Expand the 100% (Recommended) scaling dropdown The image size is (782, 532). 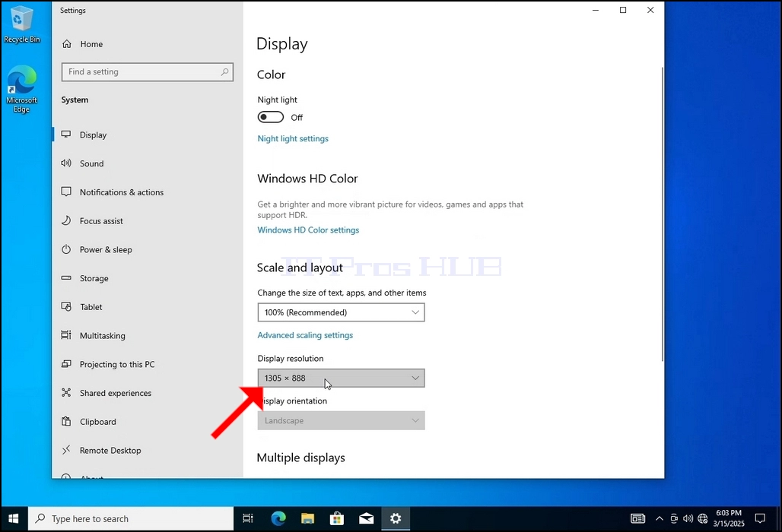(341, 312)
